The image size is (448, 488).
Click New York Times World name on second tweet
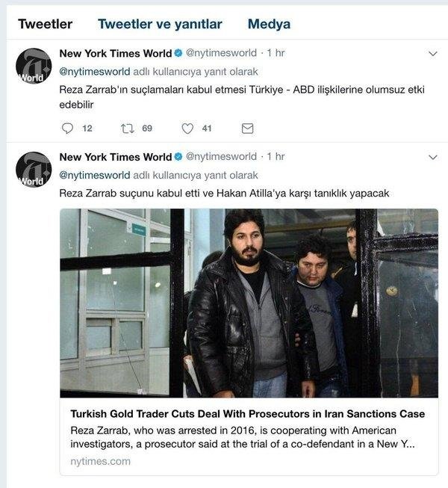tap(116, 157)
